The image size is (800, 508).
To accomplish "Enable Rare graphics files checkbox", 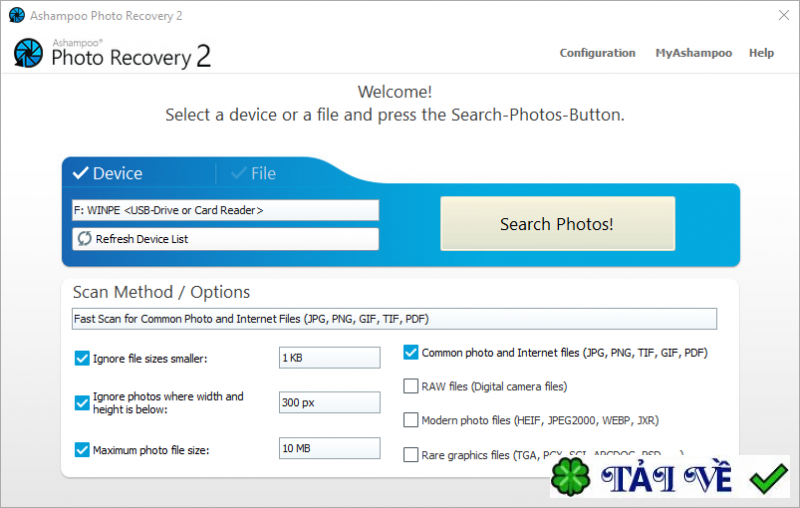I will 411,454.
